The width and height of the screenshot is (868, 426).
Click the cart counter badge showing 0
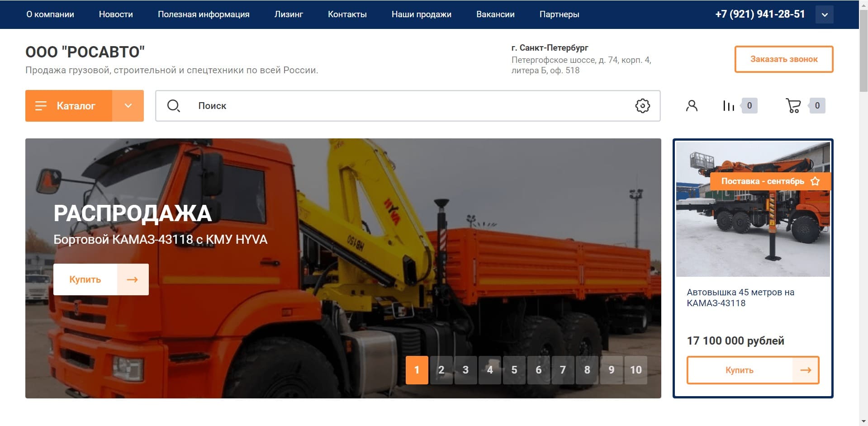(x=817, y=106)
